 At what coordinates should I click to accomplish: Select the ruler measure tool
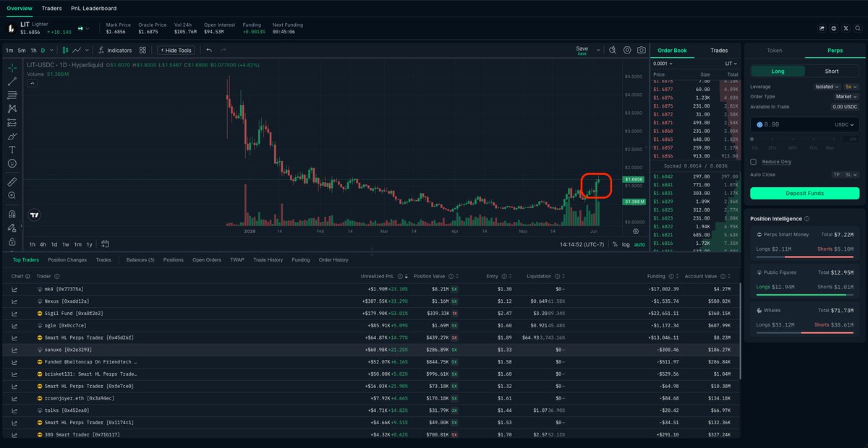click(x=12, y=181)
